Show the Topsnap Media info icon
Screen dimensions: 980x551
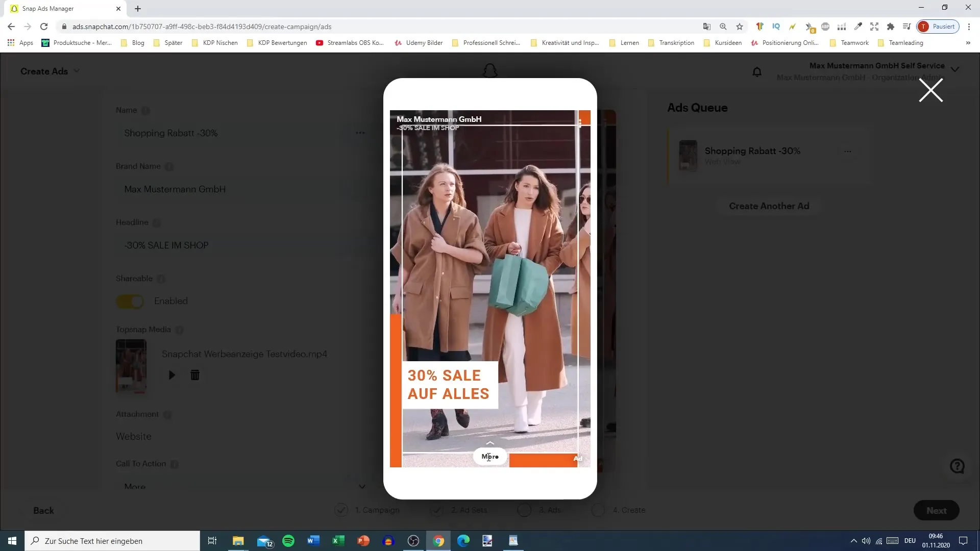pos(179,330)
